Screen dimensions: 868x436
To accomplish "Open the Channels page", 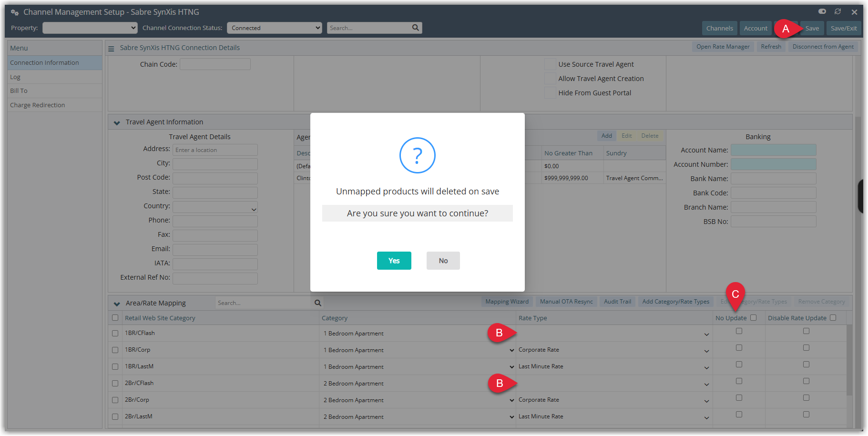I will (x=720, y=28).
